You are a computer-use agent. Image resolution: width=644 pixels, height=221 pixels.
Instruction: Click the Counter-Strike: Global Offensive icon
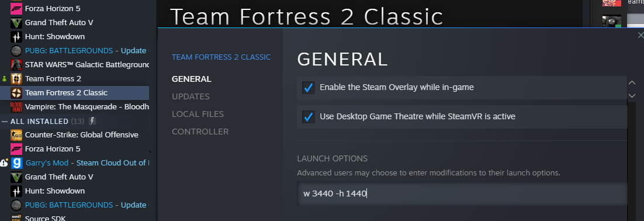coord(16,134)
